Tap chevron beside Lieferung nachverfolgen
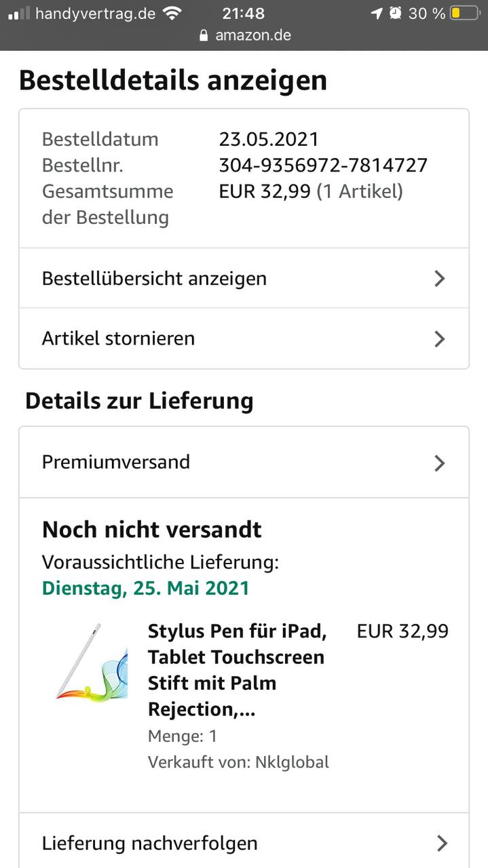This screenshot has height=868, width=488. 441,843
